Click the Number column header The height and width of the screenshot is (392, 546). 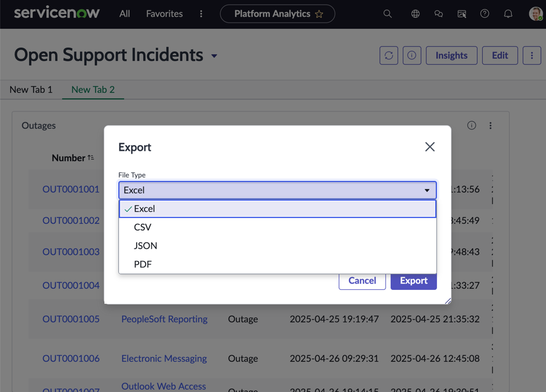[68, 158]
